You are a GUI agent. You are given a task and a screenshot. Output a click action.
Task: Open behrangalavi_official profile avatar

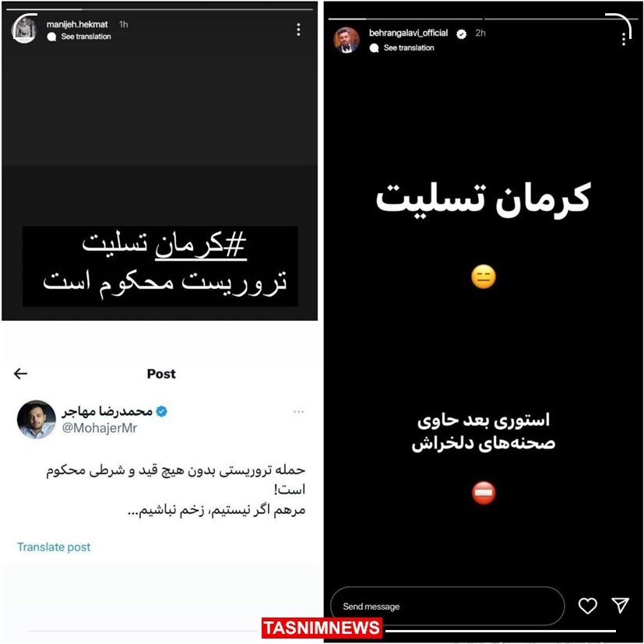click(347, 40)
